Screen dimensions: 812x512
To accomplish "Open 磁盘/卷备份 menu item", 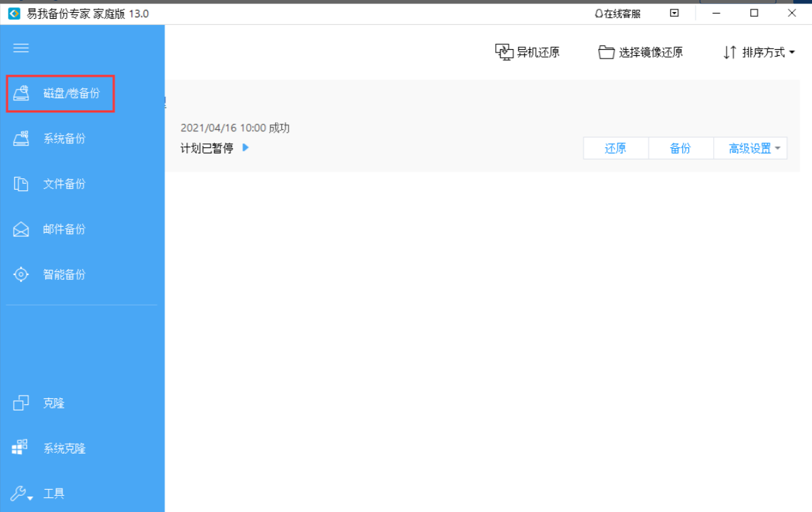I will [x=71, y=94].
